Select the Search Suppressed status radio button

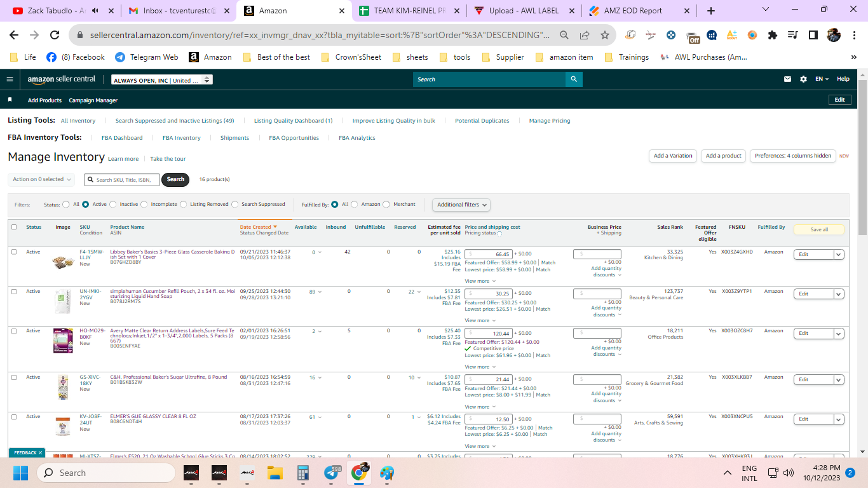(235, 204)
